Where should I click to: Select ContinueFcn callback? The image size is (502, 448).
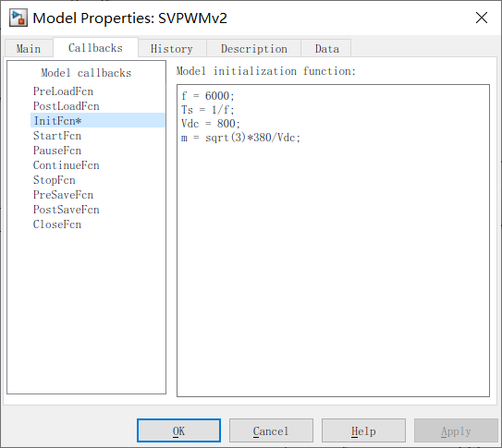[x=67, y=165]
